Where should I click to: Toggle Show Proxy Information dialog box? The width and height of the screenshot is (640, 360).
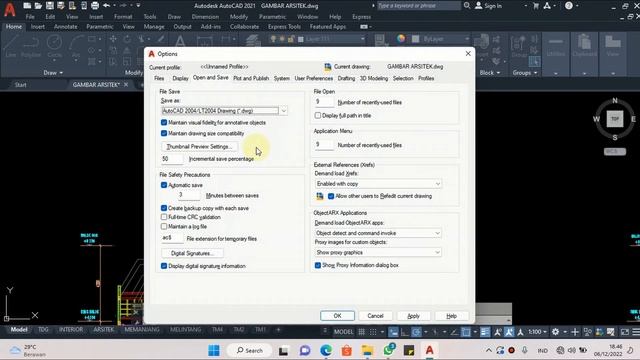[318, 265]
